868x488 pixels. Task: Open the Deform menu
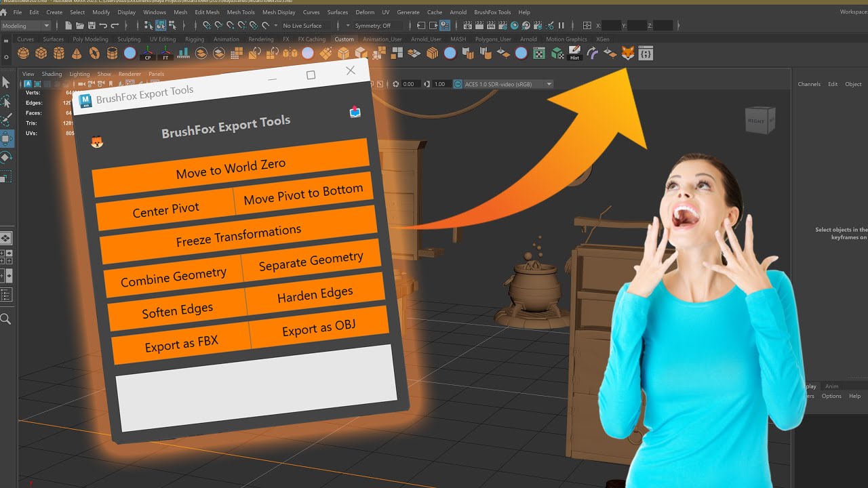(365, 12)
